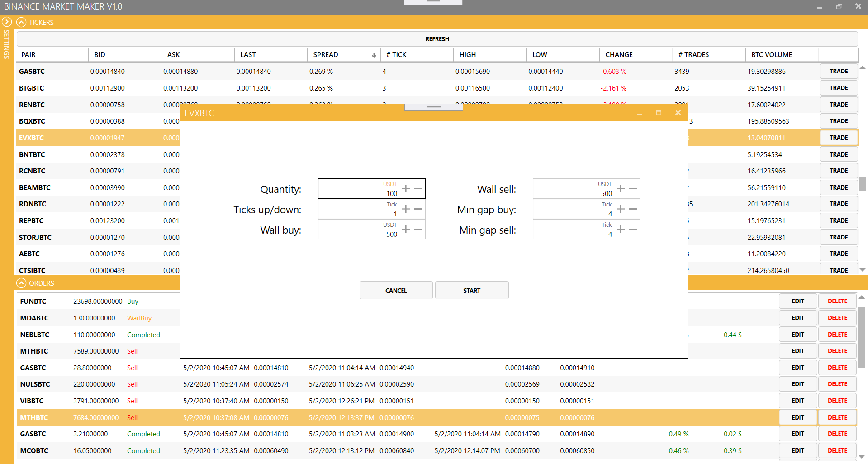This screenshot has width=868, height=464.
Task: Click the START button in EVXBTC dialog
Action: (x=472, y=290)
